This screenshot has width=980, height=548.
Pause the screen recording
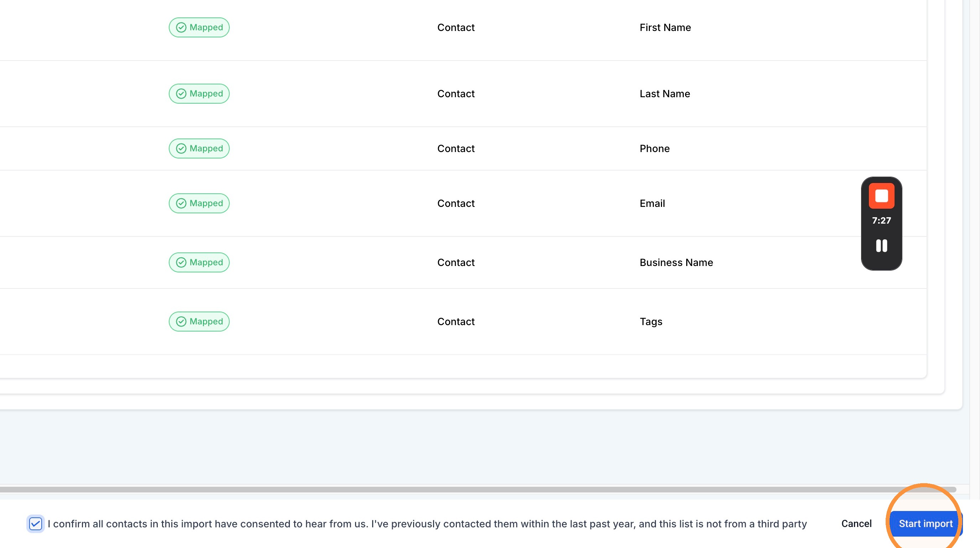click(x=881, y=246)
